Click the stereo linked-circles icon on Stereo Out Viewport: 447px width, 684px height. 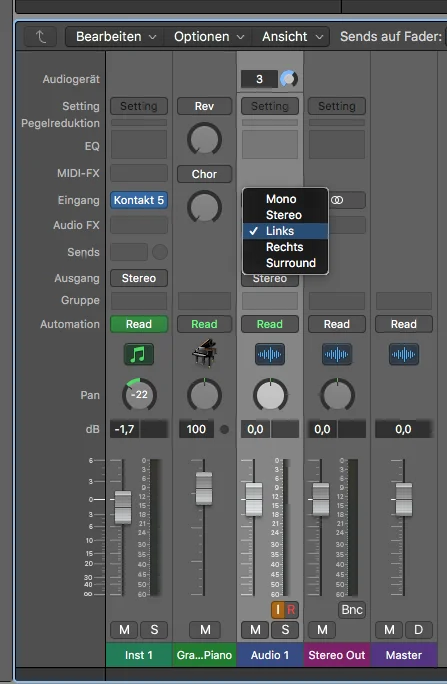pyautogui.click(x=337, y=200)
